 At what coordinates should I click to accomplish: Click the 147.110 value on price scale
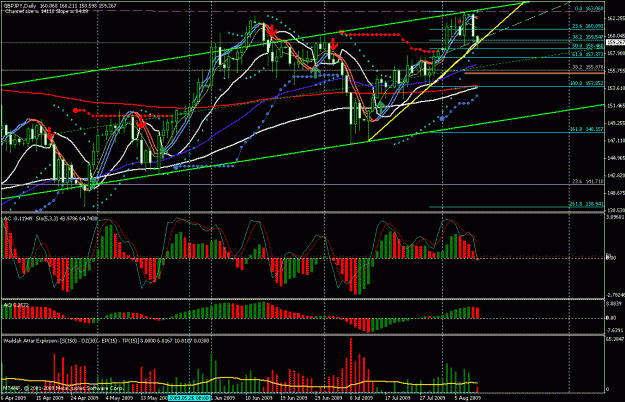point(615,140)
